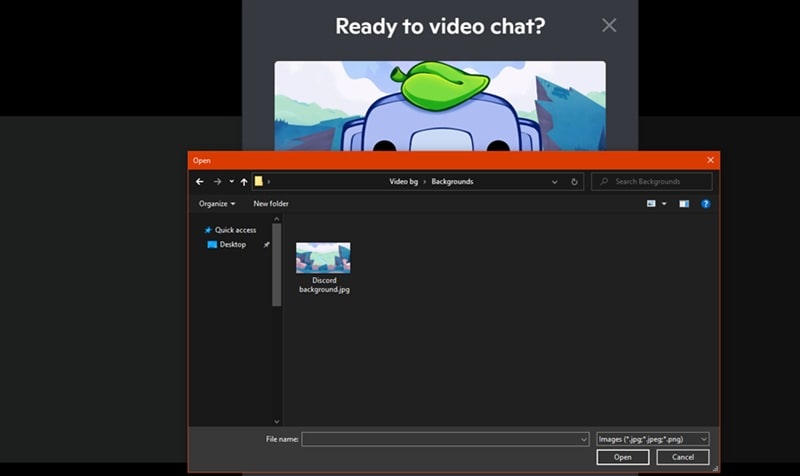The width and height of the screenshot is (800, 476).
Task: Click the navigation pane scroll up arrow
Action: coord(277,219)
